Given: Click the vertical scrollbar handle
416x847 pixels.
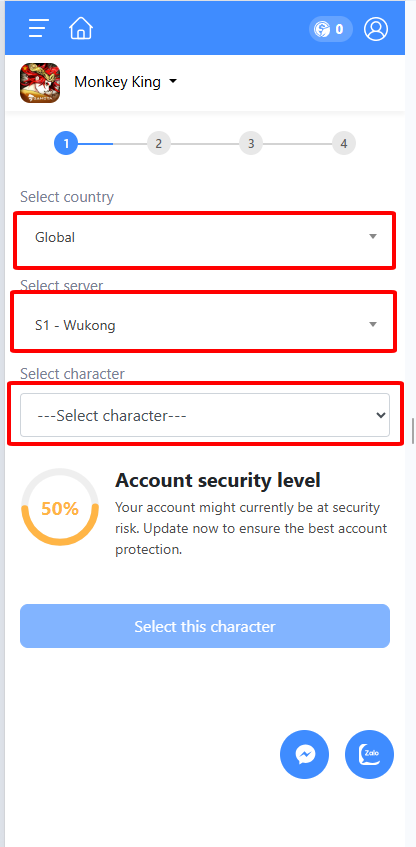Looking at the screenshot, I should 413,431.
